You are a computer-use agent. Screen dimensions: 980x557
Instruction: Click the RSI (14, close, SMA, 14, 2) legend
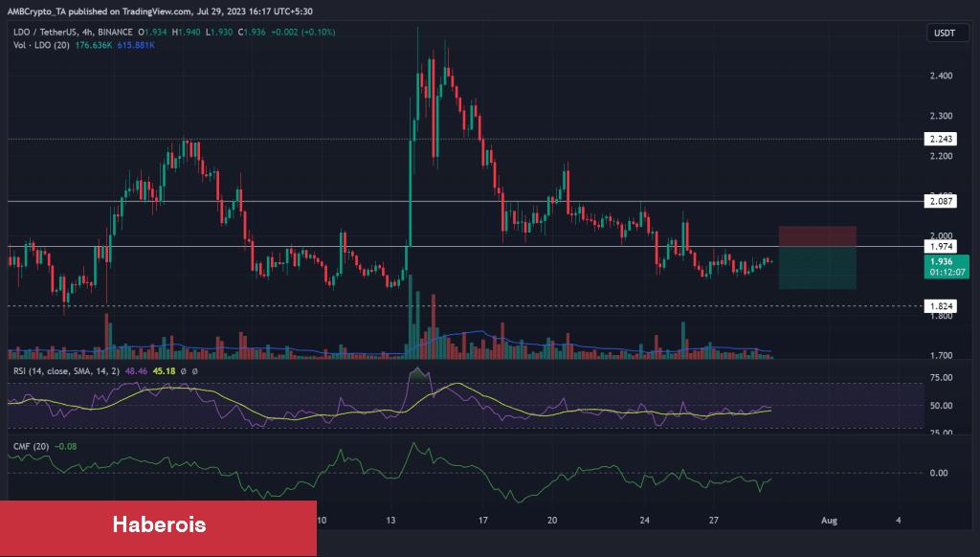coord(66,371)
